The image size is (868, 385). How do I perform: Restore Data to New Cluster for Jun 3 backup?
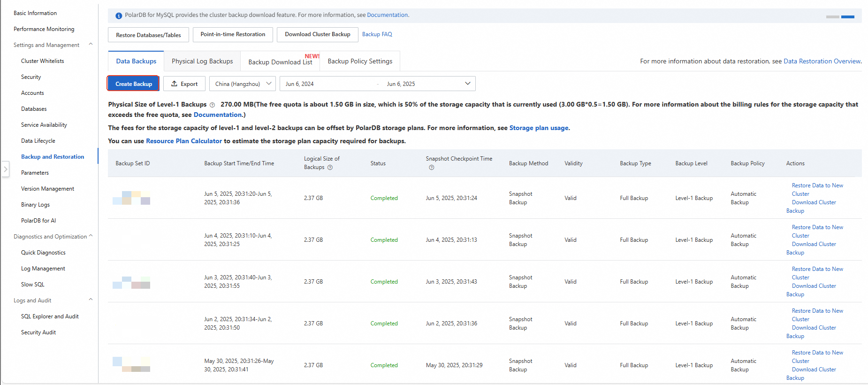(817, 273)
